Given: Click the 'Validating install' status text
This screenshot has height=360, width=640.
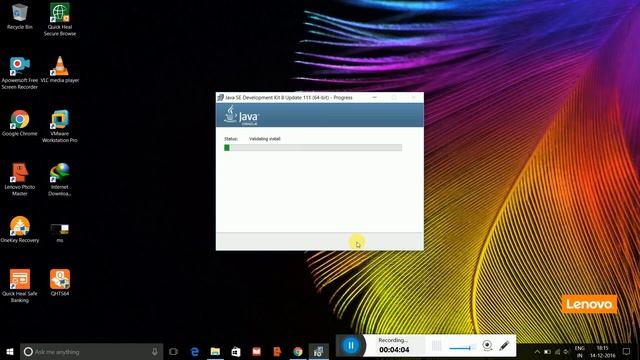Looking at the screenshot, I should tap(264, 139).
